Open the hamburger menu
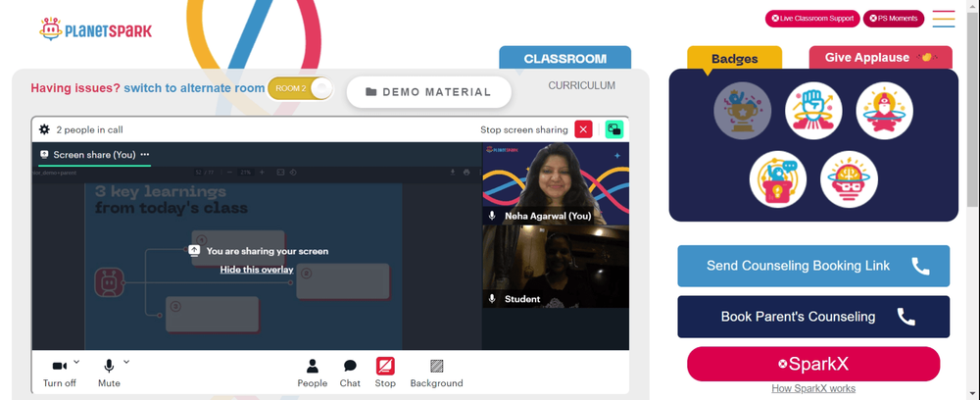The width and height of the screenshot is (980, 400). (944, 19)
